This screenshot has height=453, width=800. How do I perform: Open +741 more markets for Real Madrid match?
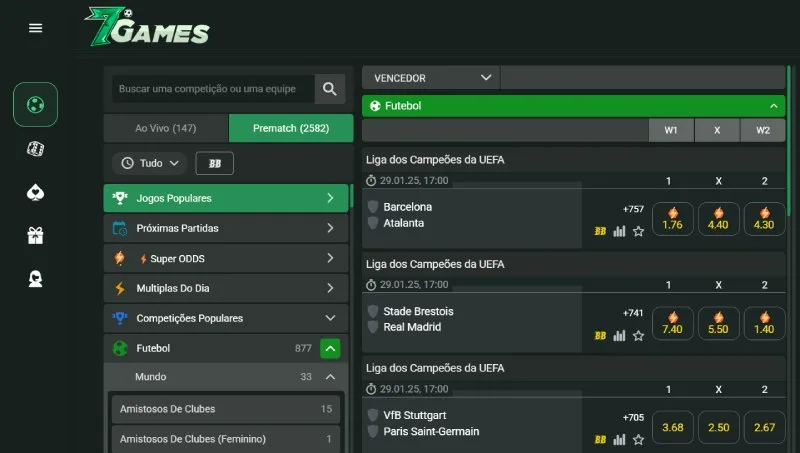click(x=633, y=313)
